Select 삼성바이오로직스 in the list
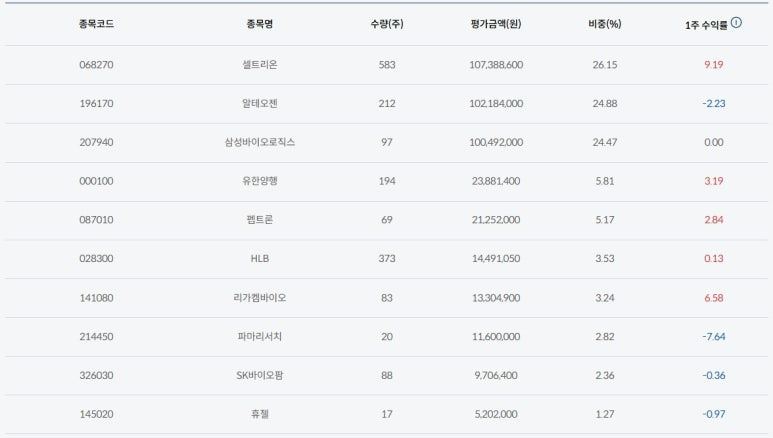This screenshot has width=773, height=438. tap(260, 142)
